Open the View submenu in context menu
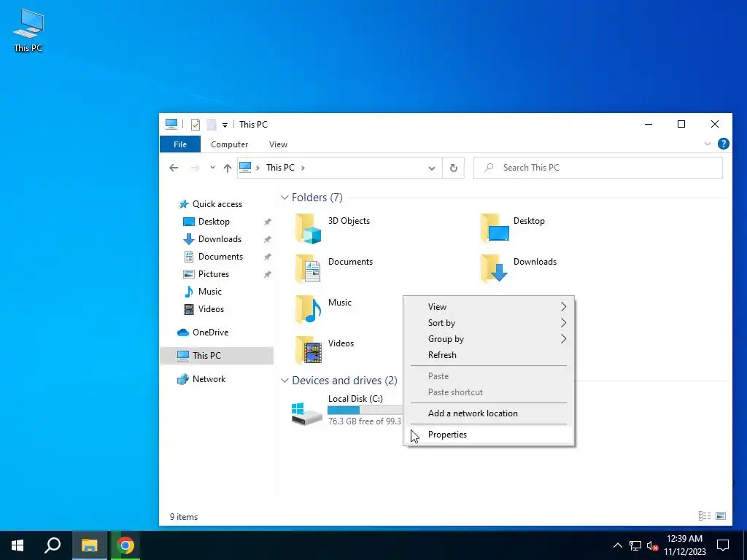The height and width of the screenshot is (560, 747). tap(489, 307)
